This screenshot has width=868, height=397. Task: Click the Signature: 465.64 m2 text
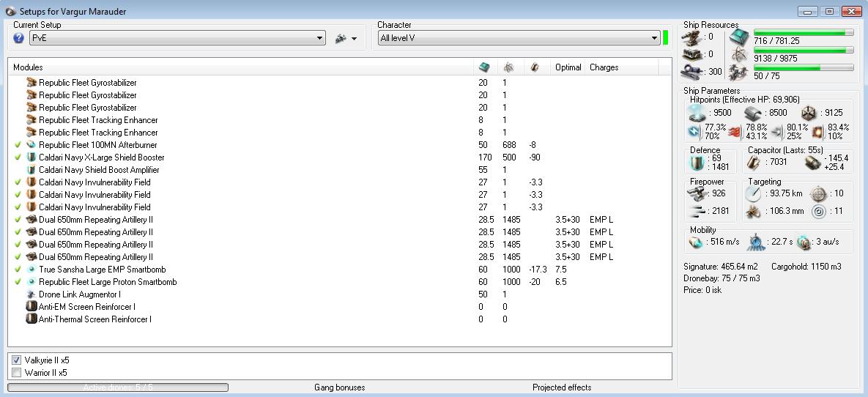coord(721,267)
